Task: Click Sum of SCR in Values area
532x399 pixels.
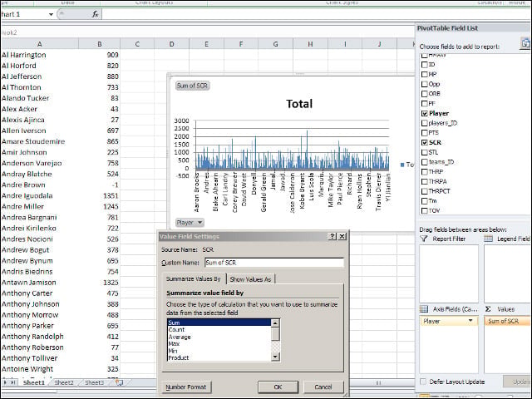Action: [508, 321]
